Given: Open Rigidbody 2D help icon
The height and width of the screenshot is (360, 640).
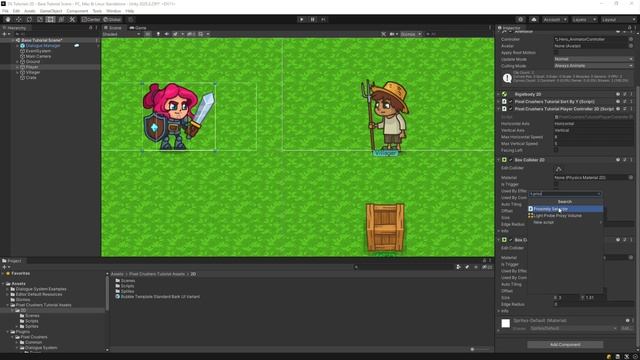Looking at the screenshot, I should (x=618, y=94).
